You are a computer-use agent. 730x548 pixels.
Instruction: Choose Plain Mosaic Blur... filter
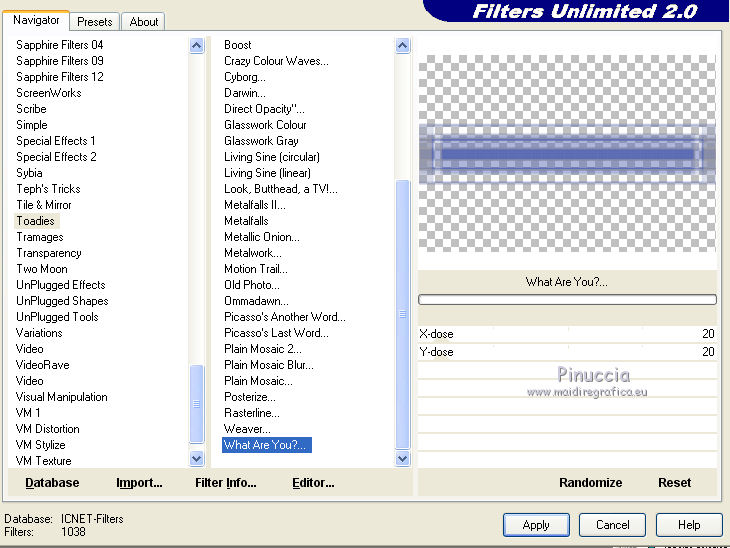(x=269, y=365)
